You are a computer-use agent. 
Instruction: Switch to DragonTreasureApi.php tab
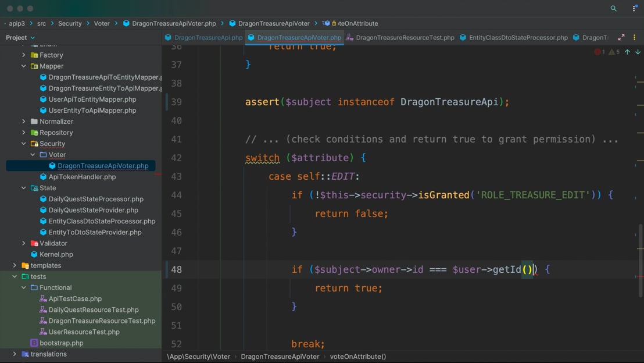pyautogui.click(x=207, y=38)
